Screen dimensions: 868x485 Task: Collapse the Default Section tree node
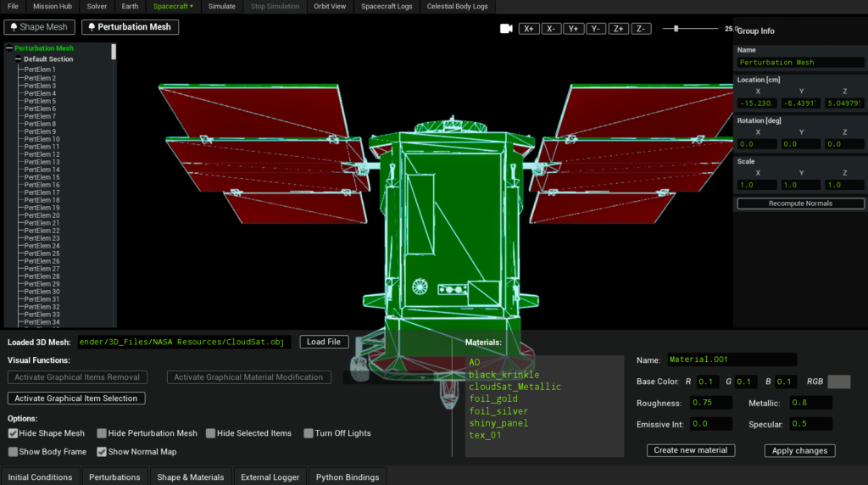click(18, 59)
